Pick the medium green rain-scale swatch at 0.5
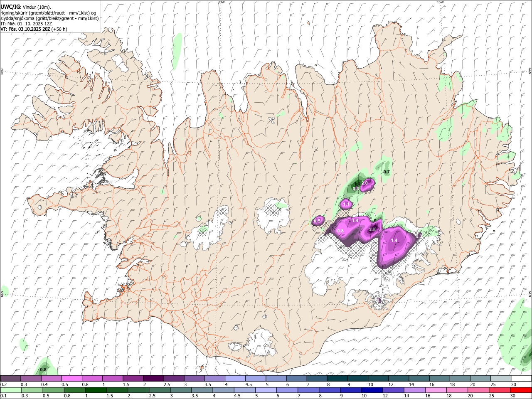This screenshot has height=399, width=532. (53, 390)
